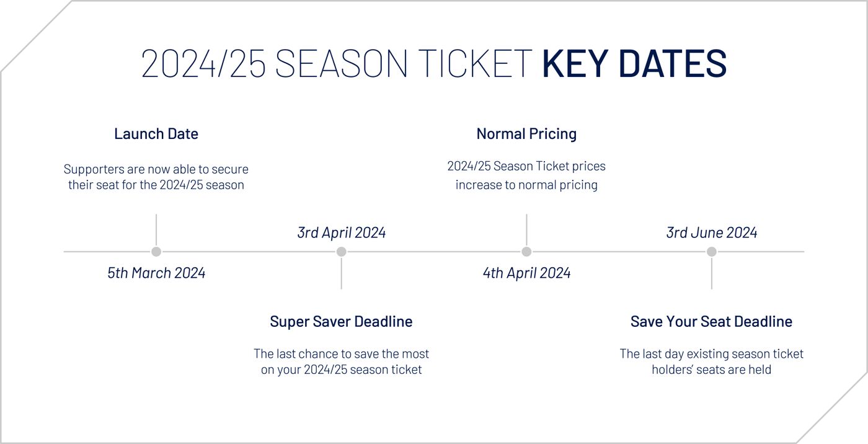Click the bold KEY DATES title text
This screenshot has height=444, width=868.
click(634, 63)
